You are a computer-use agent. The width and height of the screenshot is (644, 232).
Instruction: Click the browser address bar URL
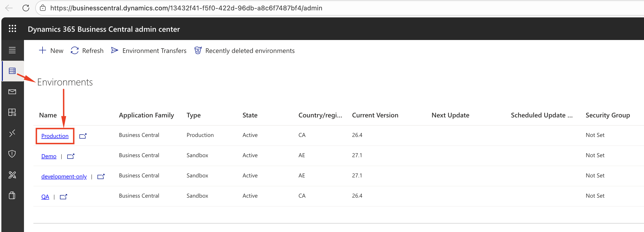(x=186, y=8)
